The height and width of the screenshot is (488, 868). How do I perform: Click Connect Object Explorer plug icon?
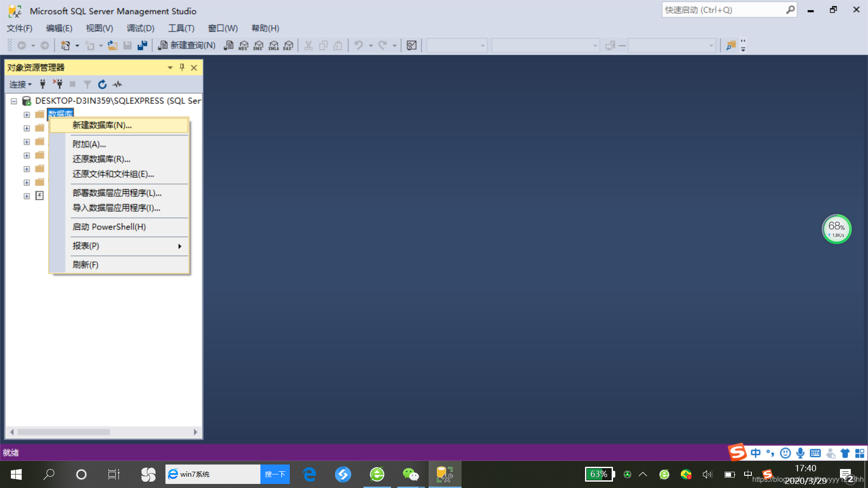(42, 84)
